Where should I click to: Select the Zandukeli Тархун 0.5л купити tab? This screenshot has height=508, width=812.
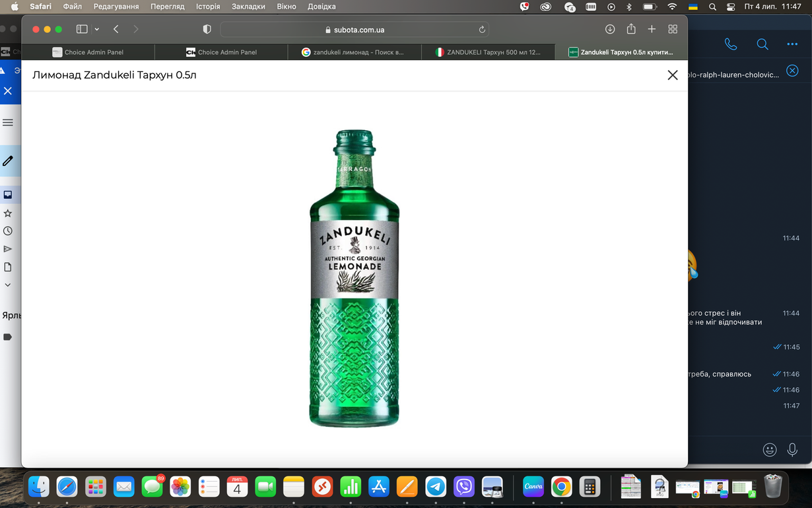click(621, 52)
